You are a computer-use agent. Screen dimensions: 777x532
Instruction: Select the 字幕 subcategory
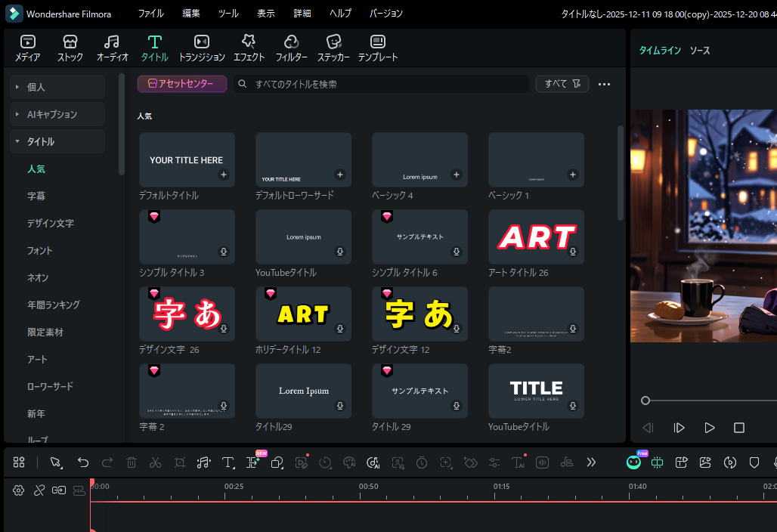point(36,196)
